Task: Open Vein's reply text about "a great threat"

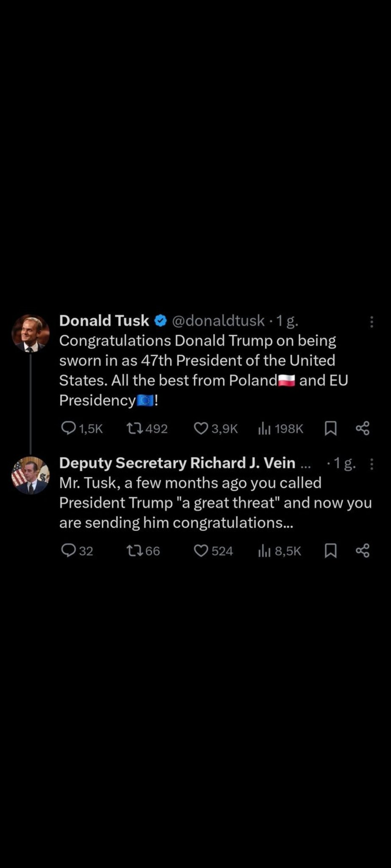Action: tap(215, 503)
